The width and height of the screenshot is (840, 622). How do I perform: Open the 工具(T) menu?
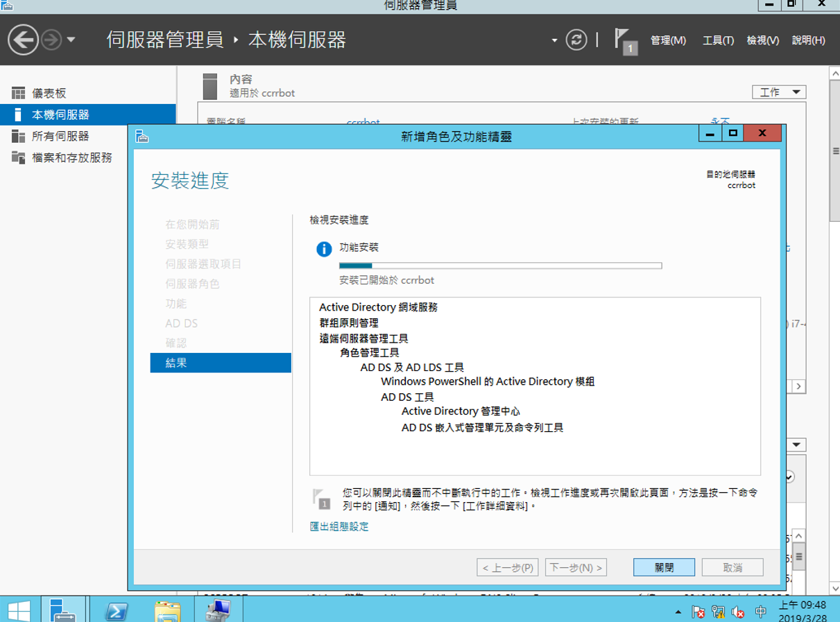coord(718,40)
